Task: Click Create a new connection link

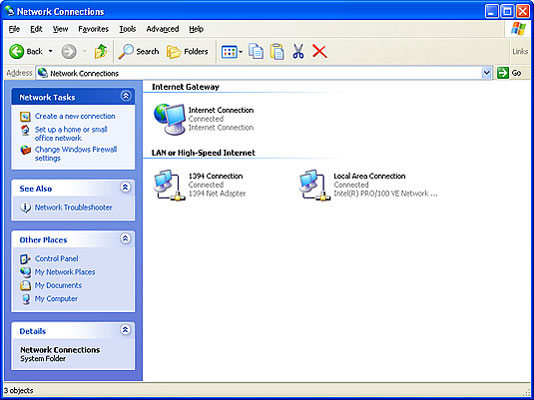Action: (x=75, y=116)
